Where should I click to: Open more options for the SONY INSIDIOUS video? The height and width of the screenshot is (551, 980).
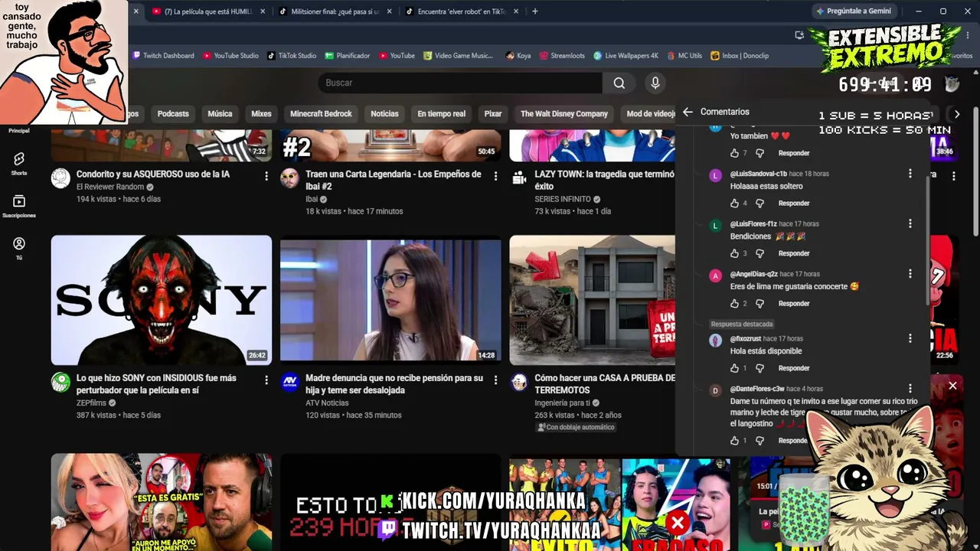tap(266, 380)
